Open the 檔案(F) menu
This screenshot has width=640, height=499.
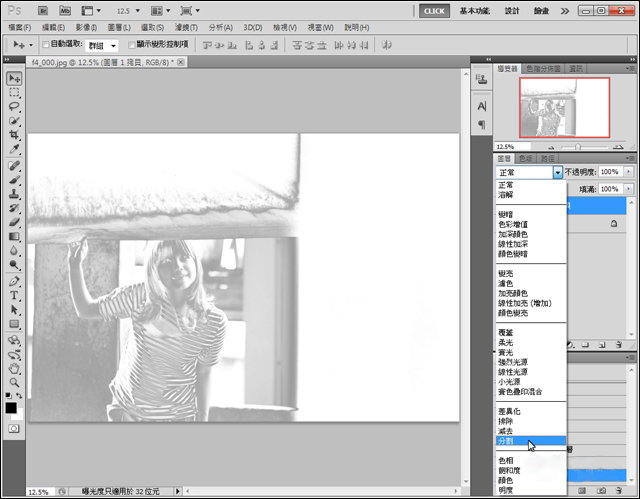[x=20, y=27]
